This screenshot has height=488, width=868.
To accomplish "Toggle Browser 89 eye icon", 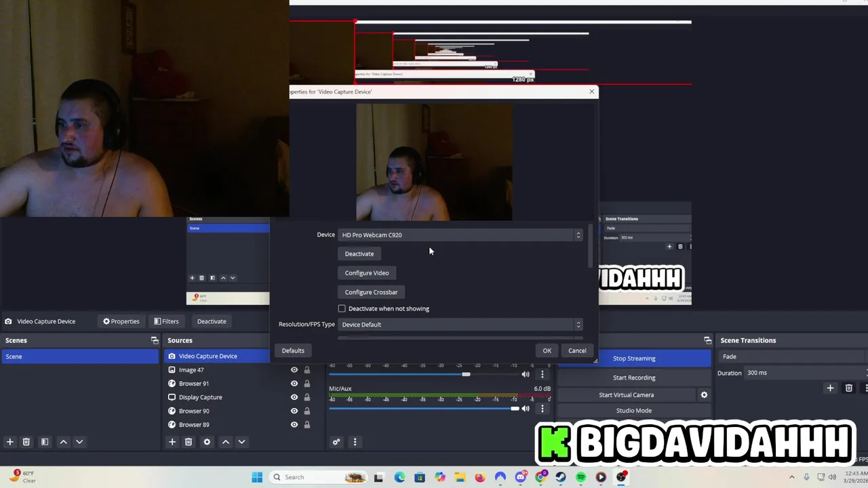I will (x=294, y=424).
